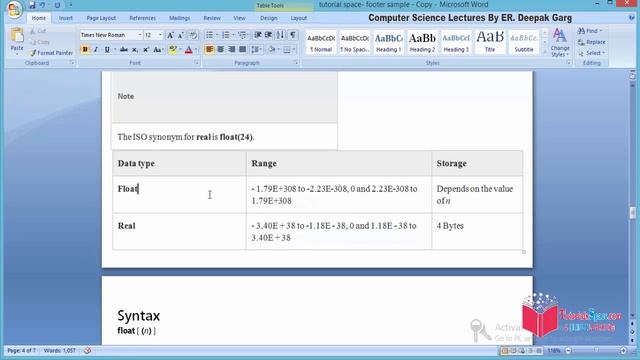Toggle superscript formatting
The image size is (640, 360).
(146, 50)
